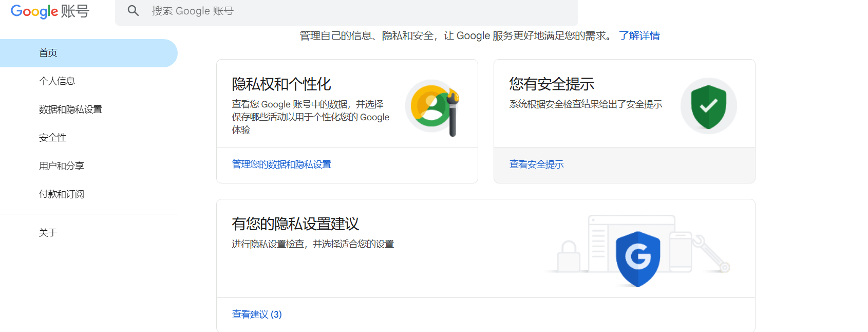Open the 管理您的数据和隐私设置 link

click(281, 164)
